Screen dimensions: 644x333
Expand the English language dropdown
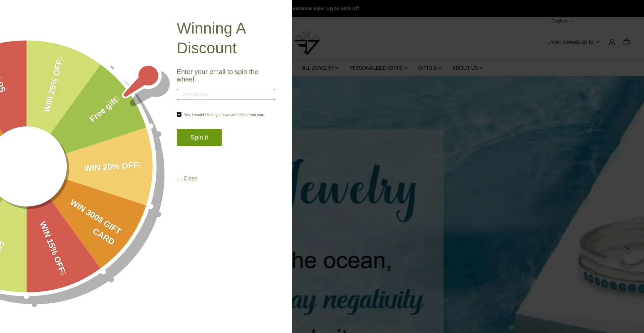pyautogui.click(x=562, y=21)
